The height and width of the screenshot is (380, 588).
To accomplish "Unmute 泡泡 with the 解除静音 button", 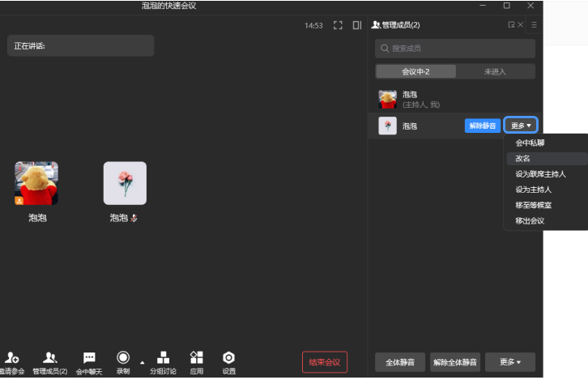I will 482,126.
